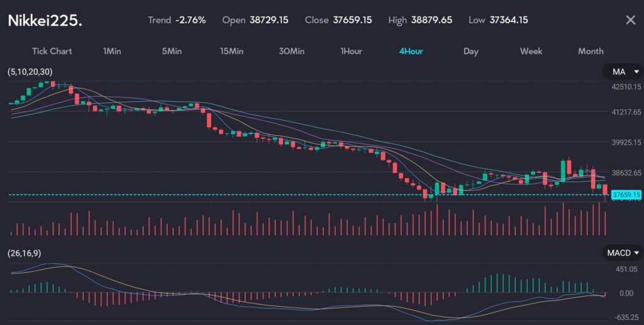Switch to the Tick Chart view
644x325 pixels.
pyautogui.click(x=52, y=51)
